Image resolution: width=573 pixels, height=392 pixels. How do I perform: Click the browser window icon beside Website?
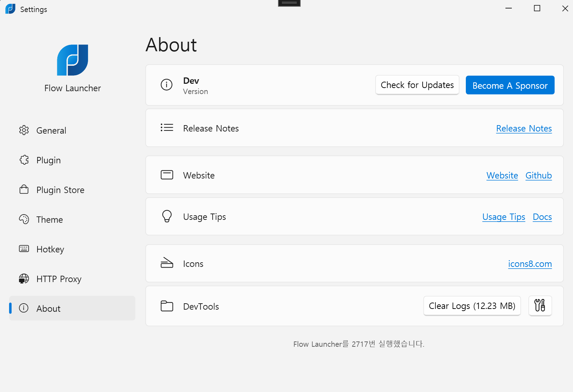pyautogui.click(x=167, y=175)
